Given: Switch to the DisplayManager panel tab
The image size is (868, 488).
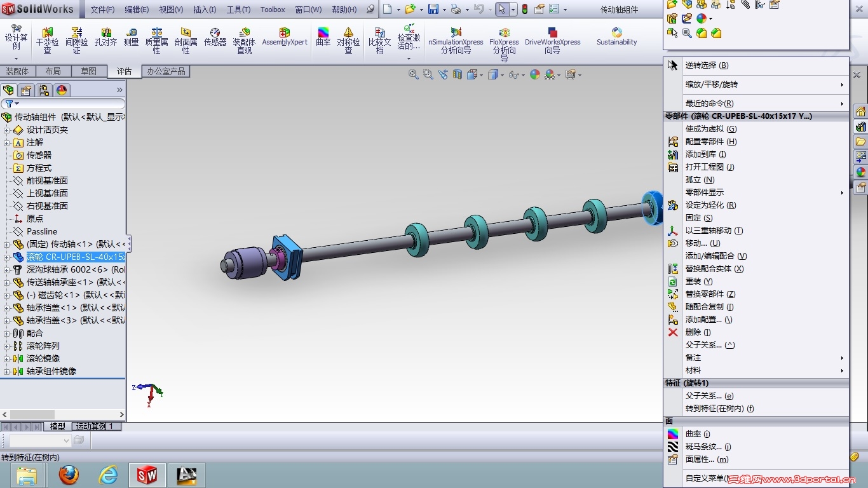Looking at the screenshot, I should (x=61, y=90).
